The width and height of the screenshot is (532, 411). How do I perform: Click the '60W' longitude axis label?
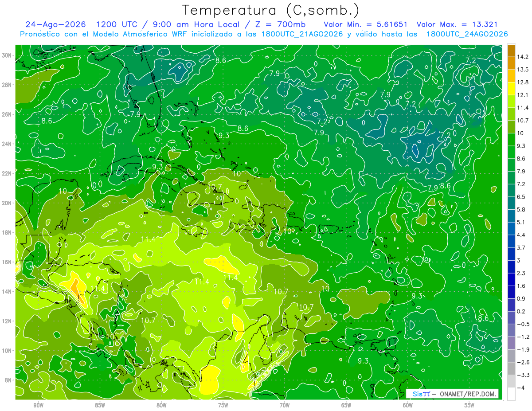[408, 405]
